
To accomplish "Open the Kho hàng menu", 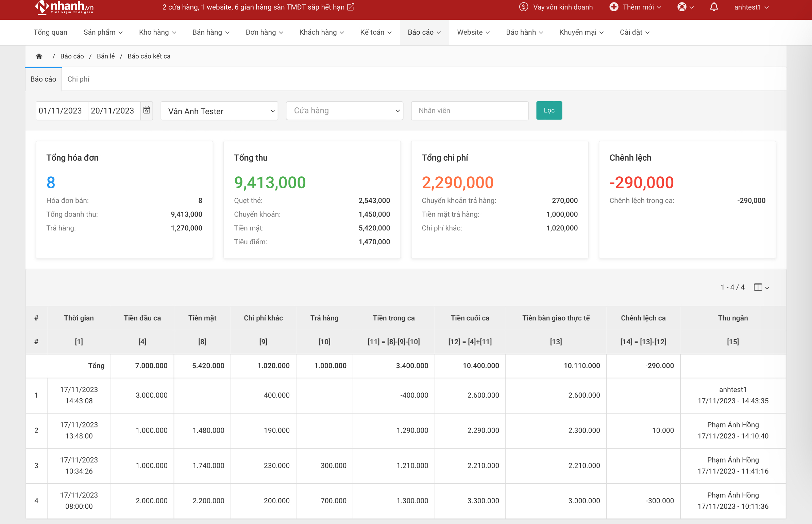I will coord(157,32).
